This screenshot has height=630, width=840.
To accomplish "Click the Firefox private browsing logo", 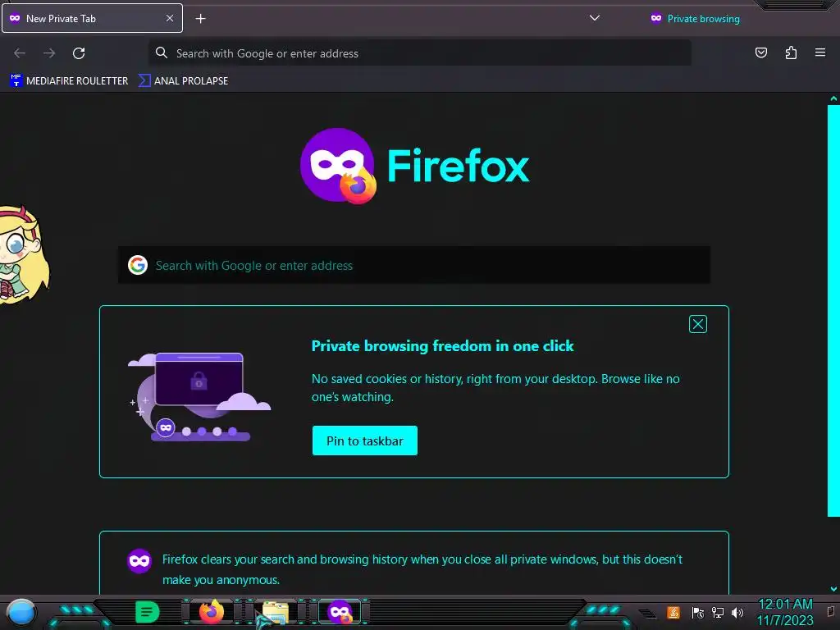I will (338, 166).
